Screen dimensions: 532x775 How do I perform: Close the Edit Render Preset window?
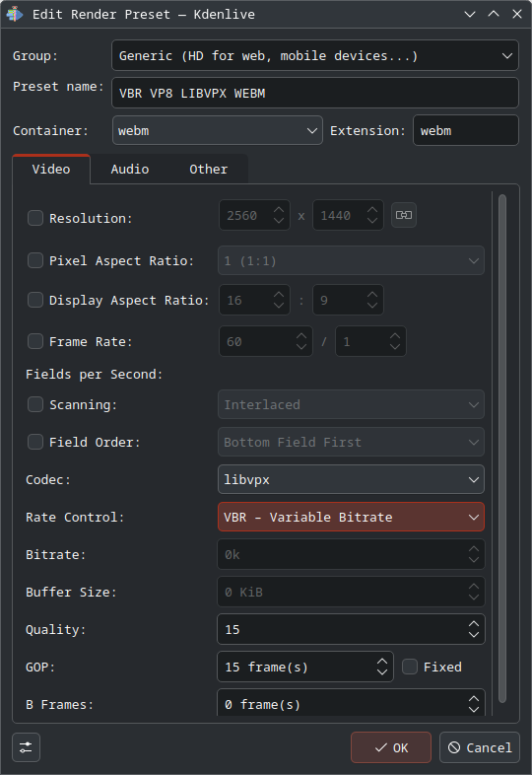517,15
